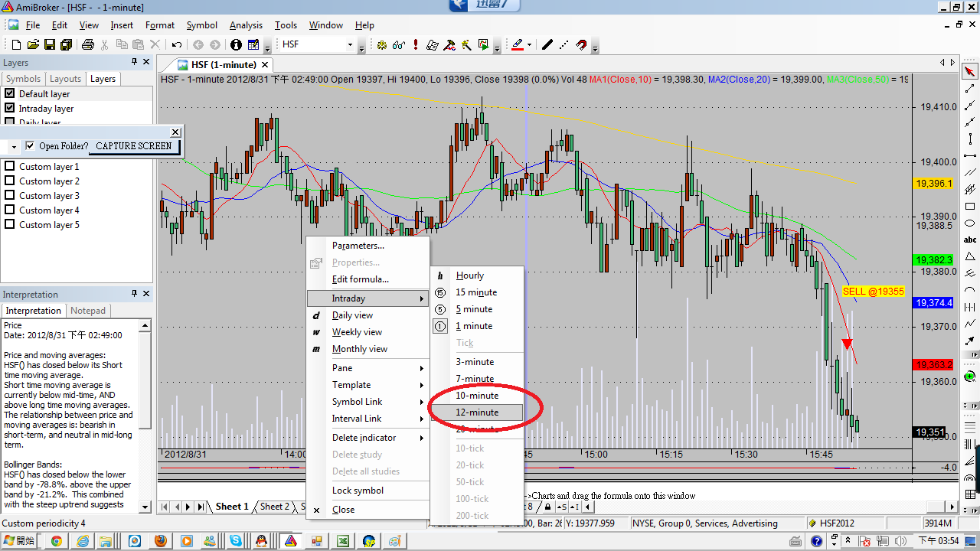980x551 pixels.
Task: Select the arrow drawing tool
Action: click(970, 341)
